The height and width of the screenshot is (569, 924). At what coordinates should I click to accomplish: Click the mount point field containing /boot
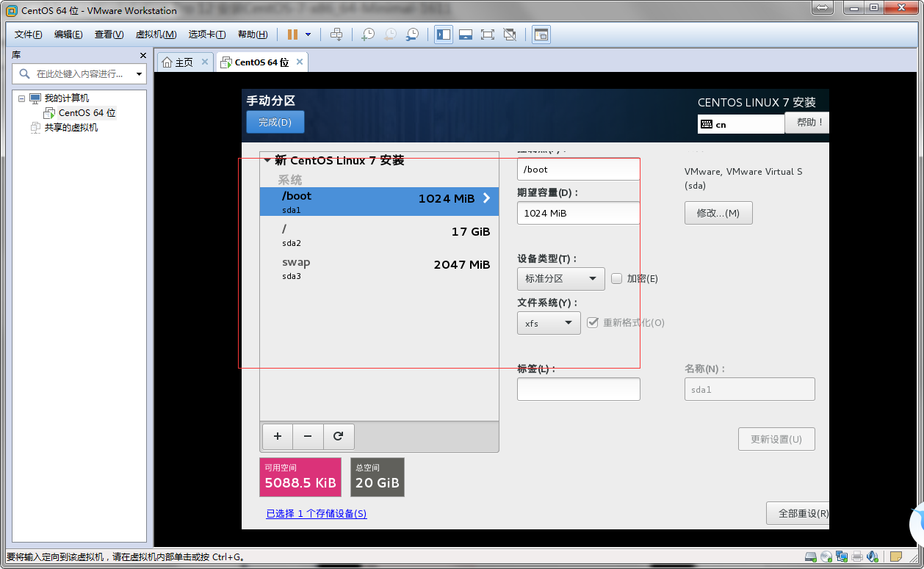pos(579,169)
